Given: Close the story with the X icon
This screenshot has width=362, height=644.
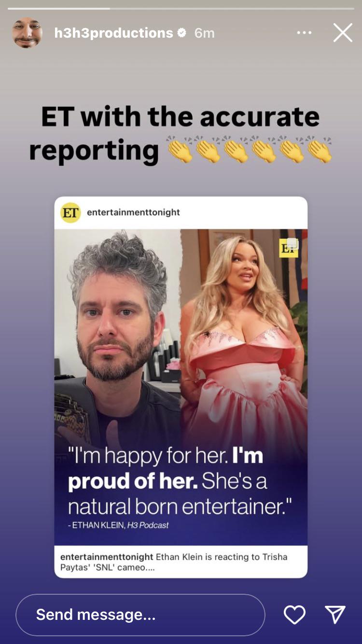Looking at the screenshot, I should pos(343,33).
